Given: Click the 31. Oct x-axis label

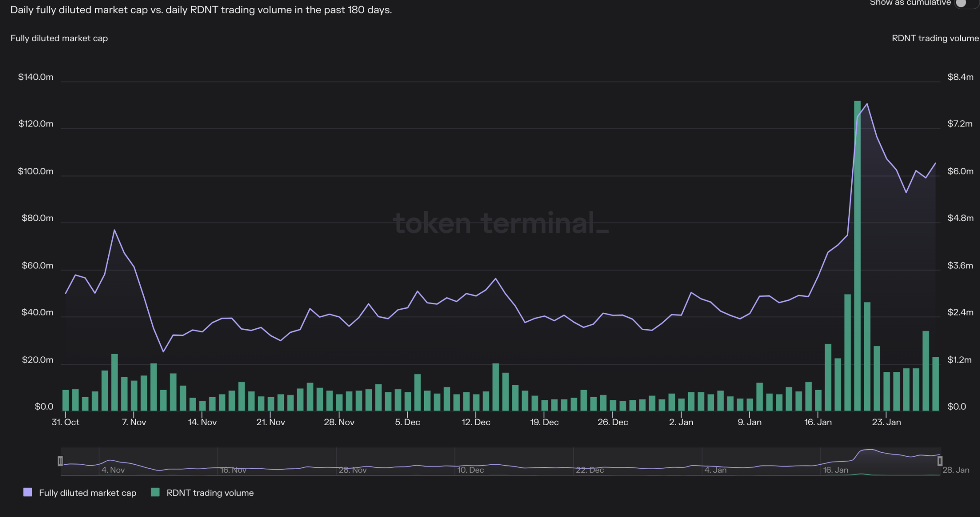Looking at the screenshot, I should pyautogui.click(x=66, y=422).
